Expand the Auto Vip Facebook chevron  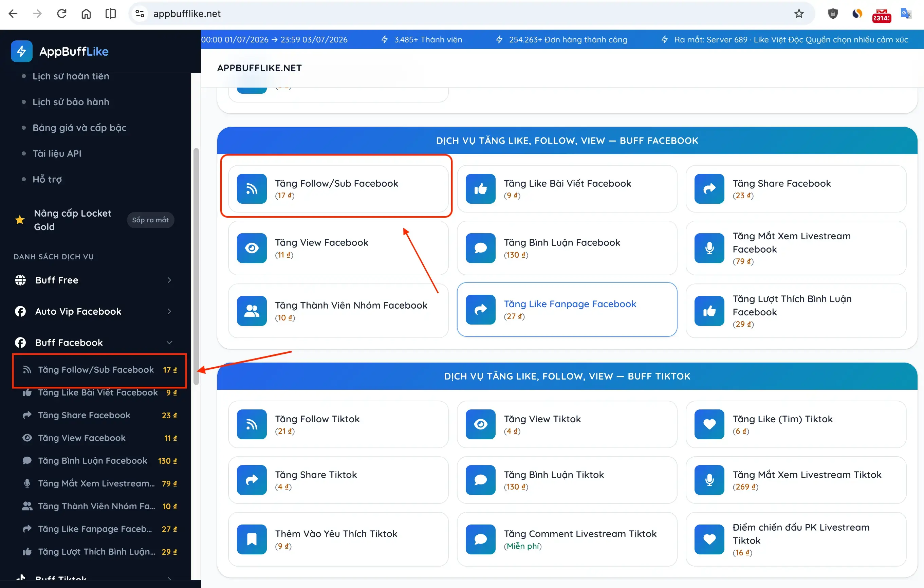tap(169, 311)
